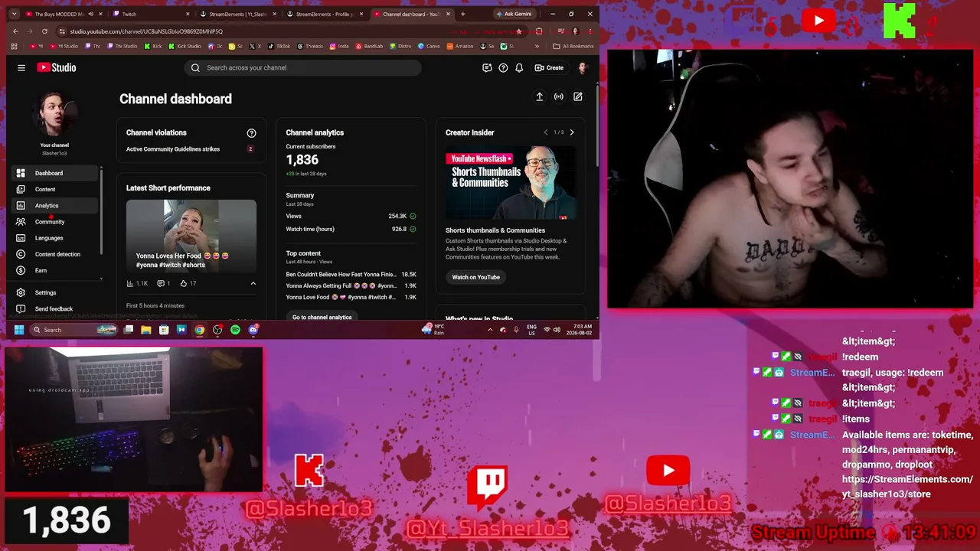This screenshot has height=551, width=980.
Task: Click the Content detection copyright icon
Action: click(x=21, y=254)
